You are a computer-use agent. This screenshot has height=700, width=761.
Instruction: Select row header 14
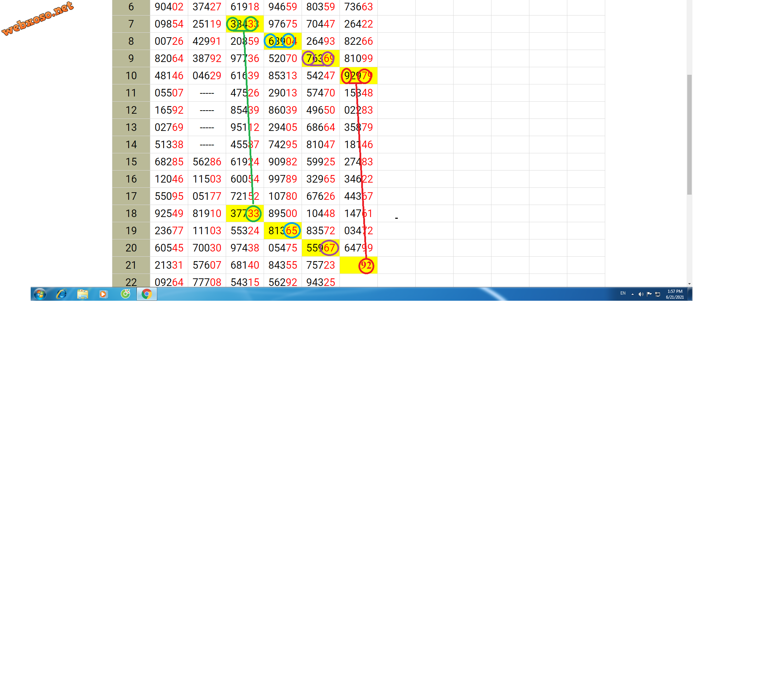point(131,145)
